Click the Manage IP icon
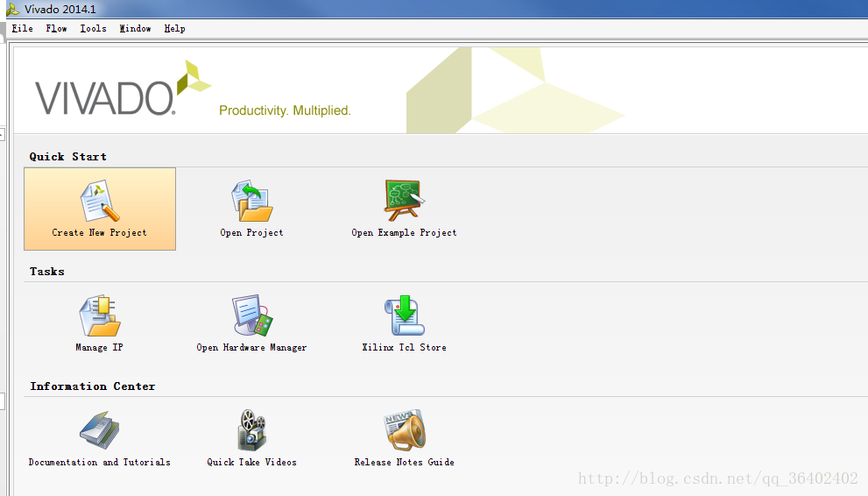Viewport: 868px width, 496px height. (100, 315)
